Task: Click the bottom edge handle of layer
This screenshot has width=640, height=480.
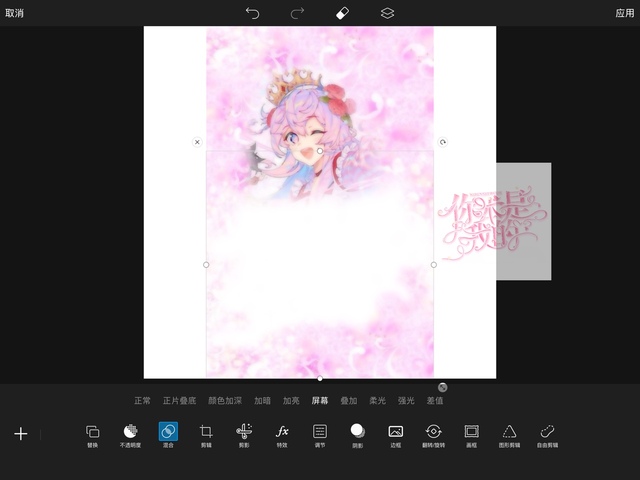Action: [x=320, y=379]
